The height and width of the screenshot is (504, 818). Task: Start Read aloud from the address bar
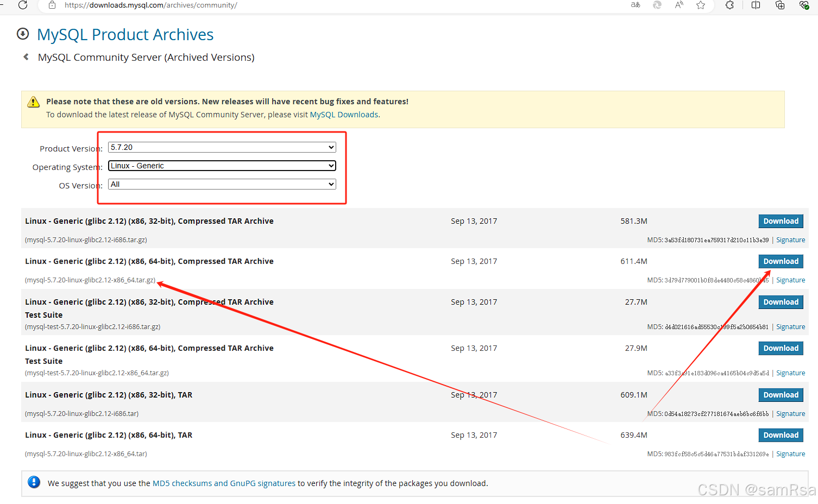(679, 5)
